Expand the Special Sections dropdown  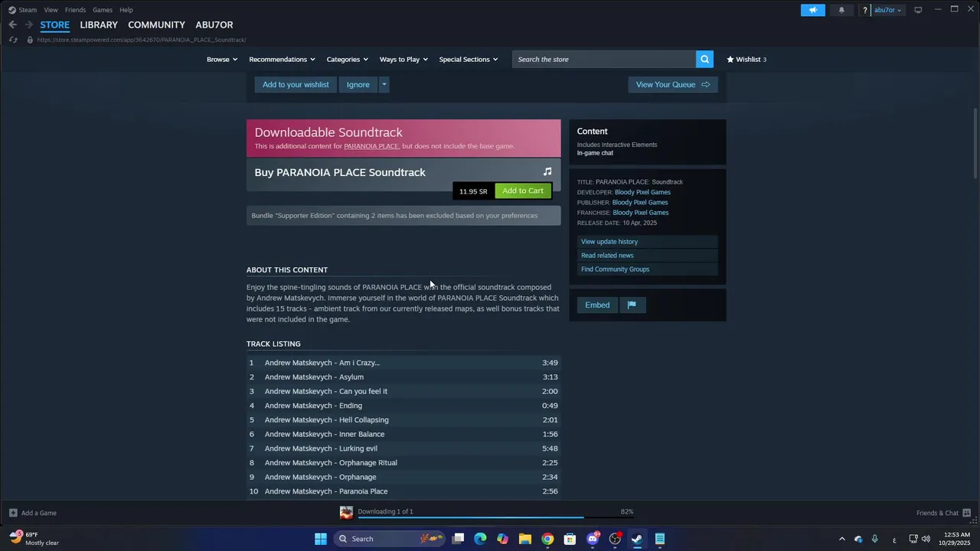[469, 59]
